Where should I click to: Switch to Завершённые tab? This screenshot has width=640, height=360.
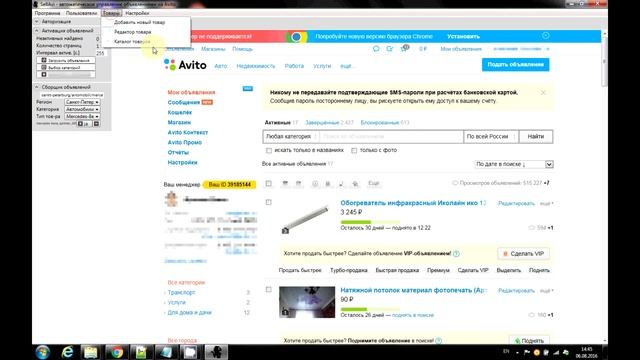(322, 122)
